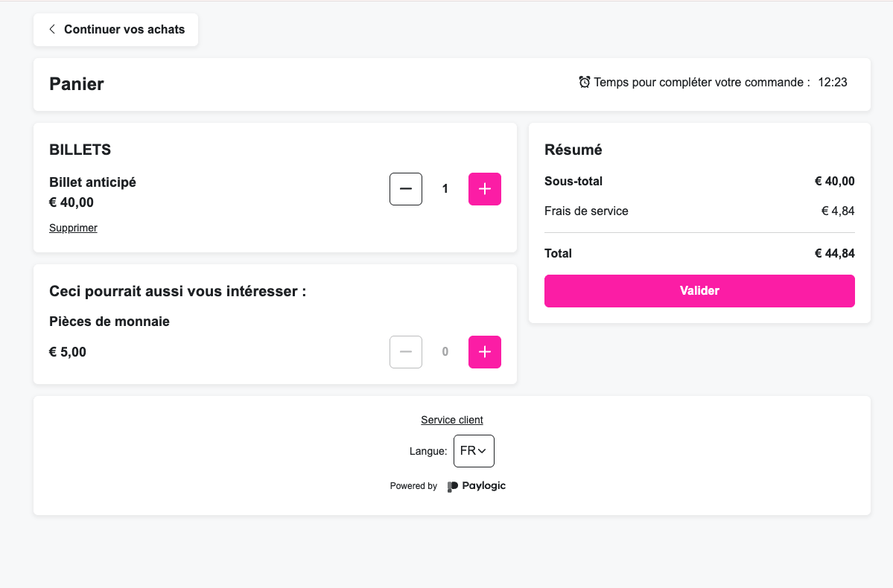This screenshot has width=893, height=588.
Task: Decrease Billet anticipé quantity with minus
Action: click(406, 189)
